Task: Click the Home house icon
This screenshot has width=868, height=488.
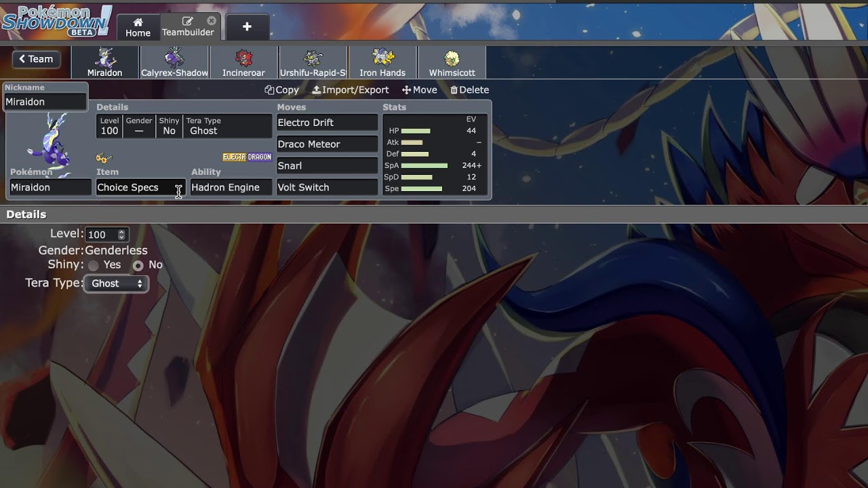Action: 138,22
